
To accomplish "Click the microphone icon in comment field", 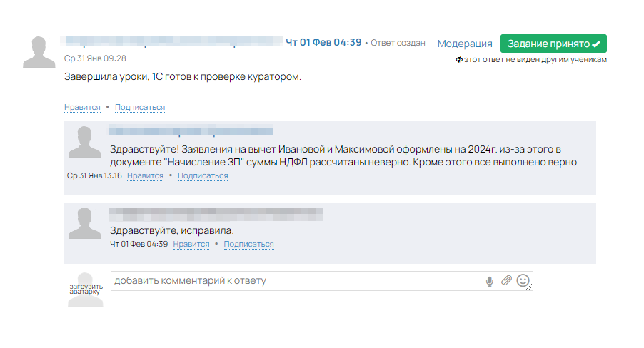I will (x=490, y=281).
